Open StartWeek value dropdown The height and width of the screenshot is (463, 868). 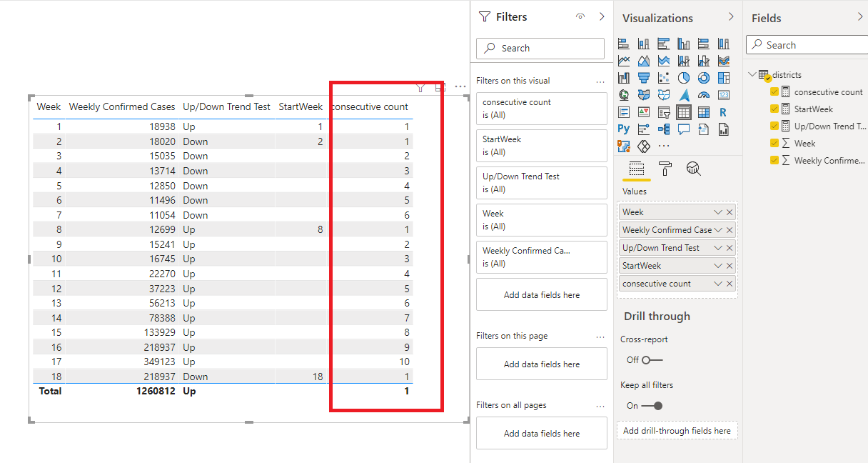pos(718,266)
